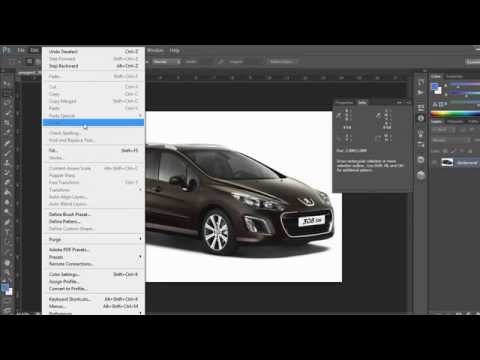Click the color spectrum ramp in Color panel
This screenshot has width=480, height=360.
(x=455, y=114)
